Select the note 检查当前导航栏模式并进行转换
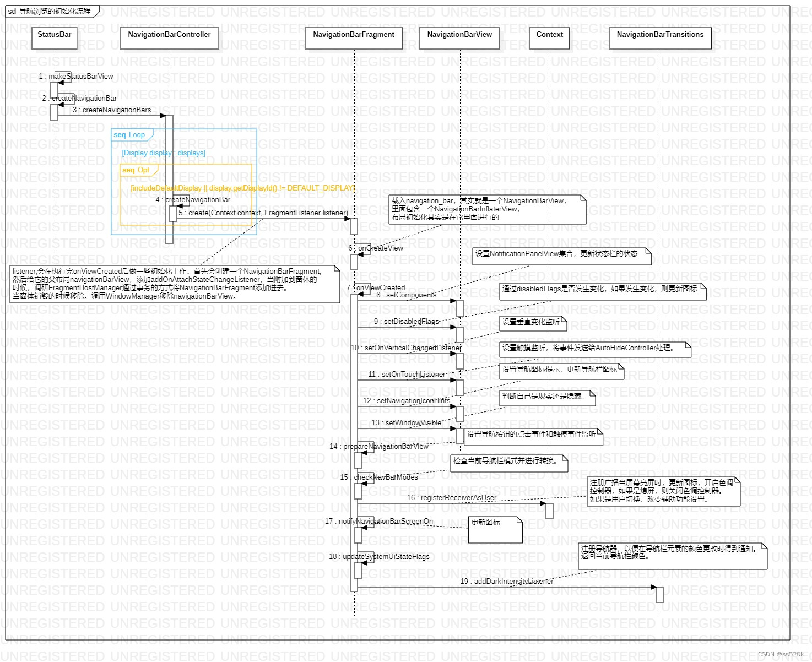812x662 pixels. (510, 463)
